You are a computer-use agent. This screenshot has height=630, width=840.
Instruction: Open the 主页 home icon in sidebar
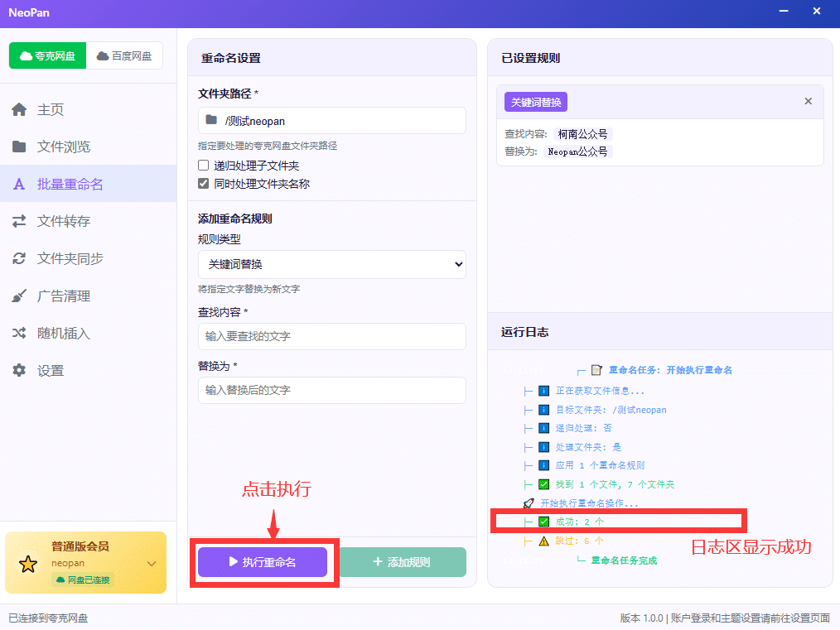pyautogui.click(x=19, y=109)
